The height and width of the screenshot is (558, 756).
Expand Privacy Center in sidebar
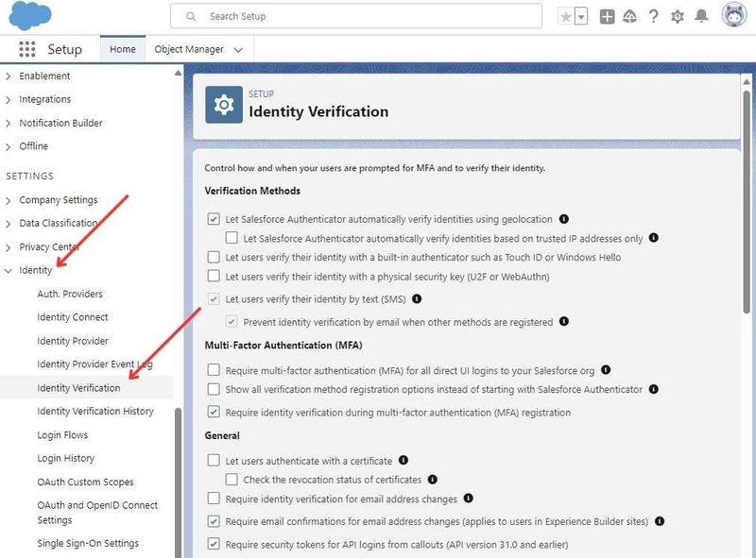click(9, 247)
